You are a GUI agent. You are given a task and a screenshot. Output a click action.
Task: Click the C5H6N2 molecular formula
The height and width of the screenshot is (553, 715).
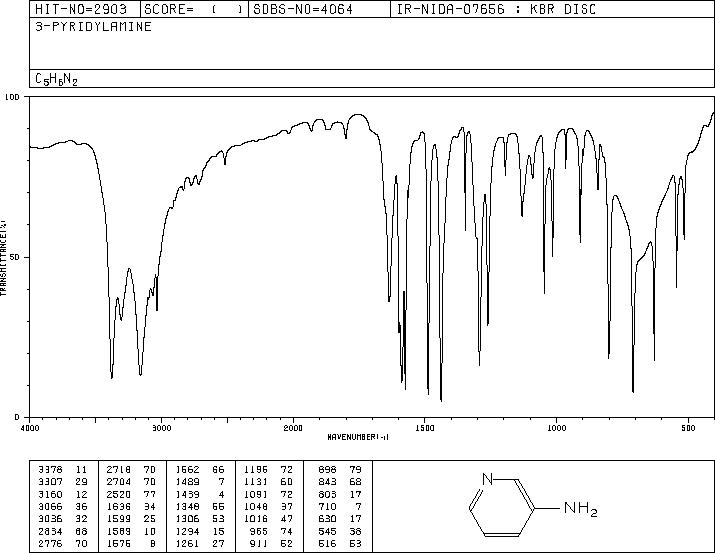[x=56, y=79]
